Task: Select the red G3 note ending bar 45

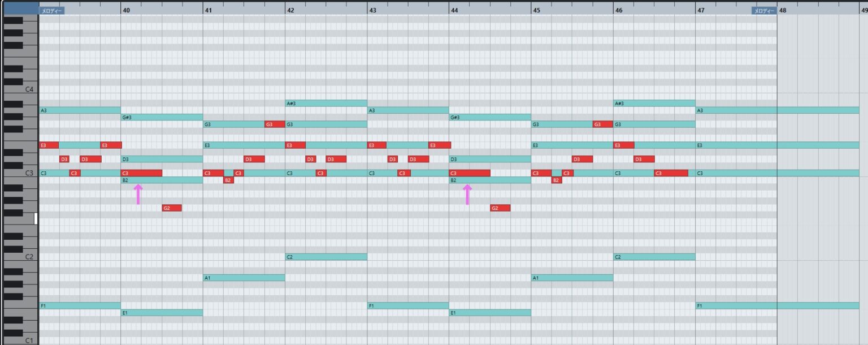Action: point(602,124)
